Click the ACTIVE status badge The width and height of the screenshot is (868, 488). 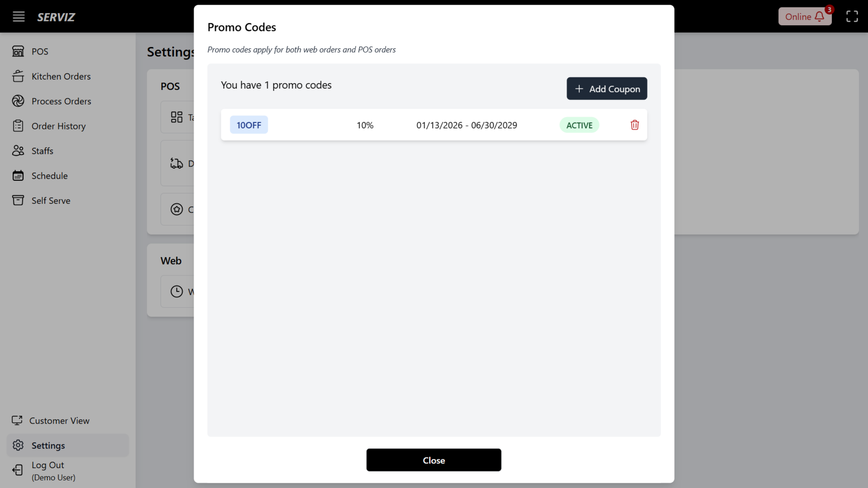(579, 125)
